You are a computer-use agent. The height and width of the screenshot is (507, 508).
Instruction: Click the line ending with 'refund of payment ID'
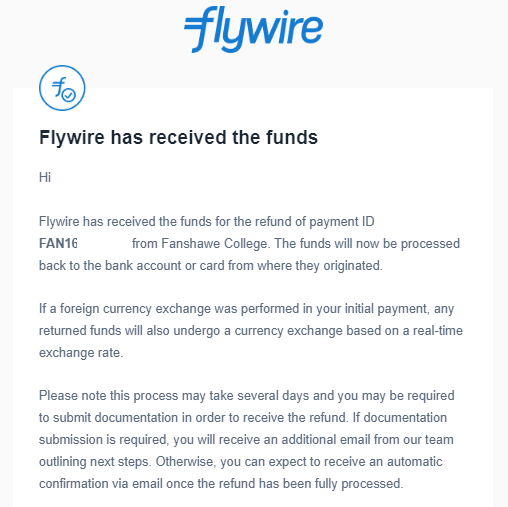pyautogui.click(x=207, y=222)
